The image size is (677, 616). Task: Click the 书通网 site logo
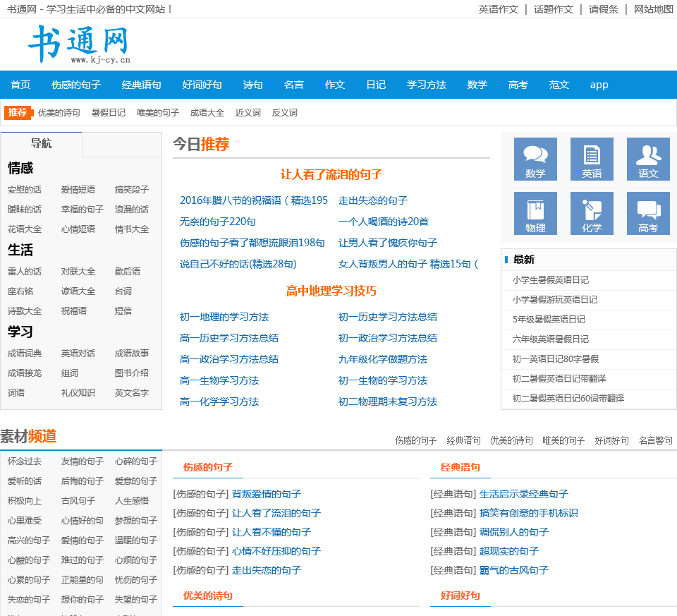coord(79,44)
